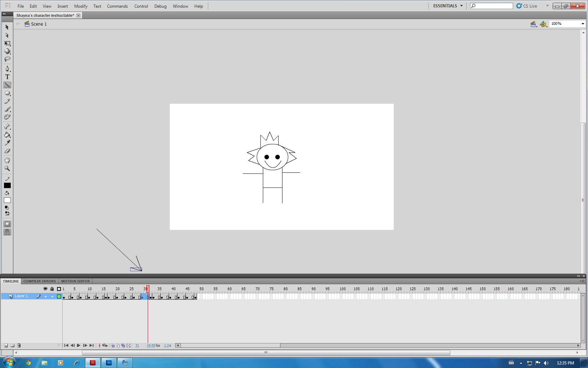The width and height of the screenshot is (588, 368).
Task: Select the Eraser tool
Action: [7, 151]
